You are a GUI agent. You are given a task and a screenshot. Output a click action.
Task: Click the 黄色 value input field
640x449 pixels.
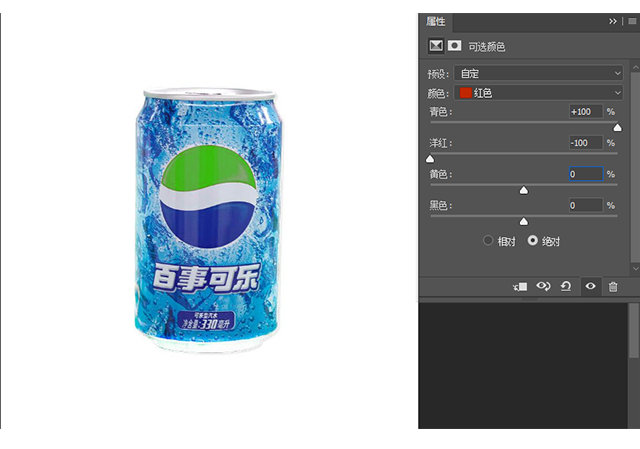point(586,174)
